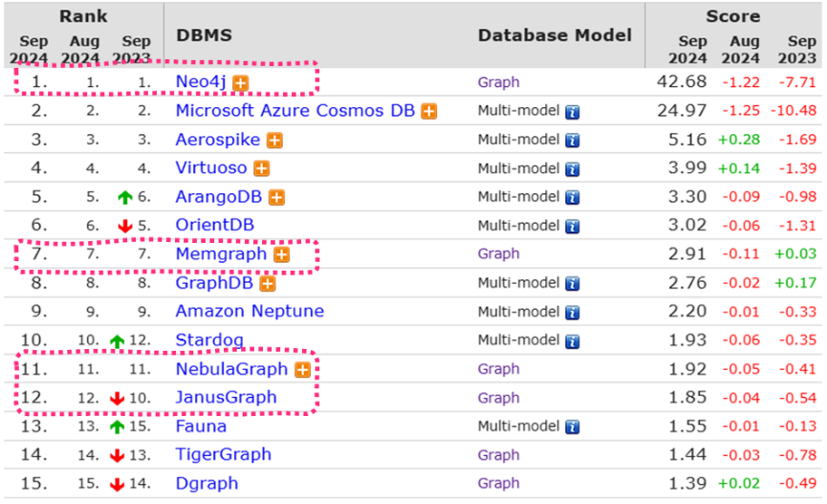The image size is (827, 504).
Task: Click the plus icon next to Aerospike
Action: [x=274, y=141]
